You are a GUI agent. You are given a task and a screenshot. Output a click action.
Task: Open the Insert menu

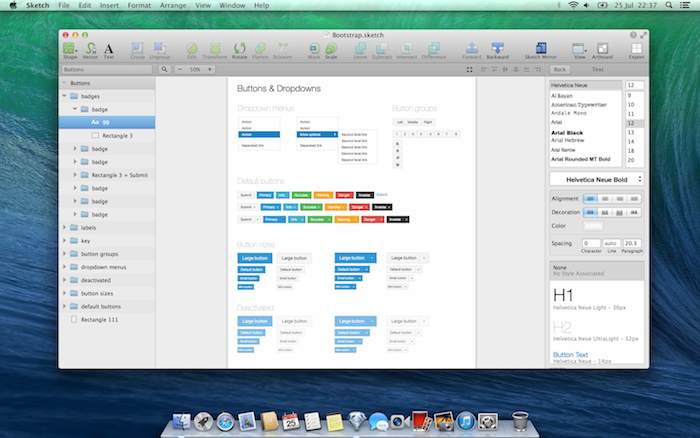click(x=109, y=5)
